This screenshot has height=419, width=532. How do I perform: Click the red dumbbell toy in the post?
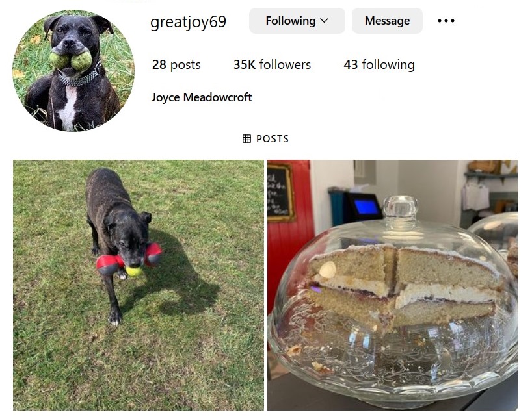pyautogui.click(x=129, y=259)
